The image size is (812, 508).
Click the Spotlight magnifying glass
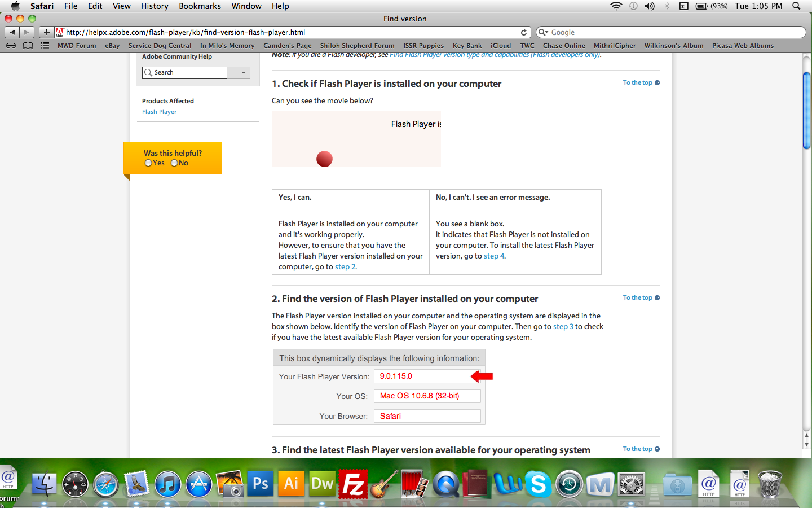coord(796,6)
